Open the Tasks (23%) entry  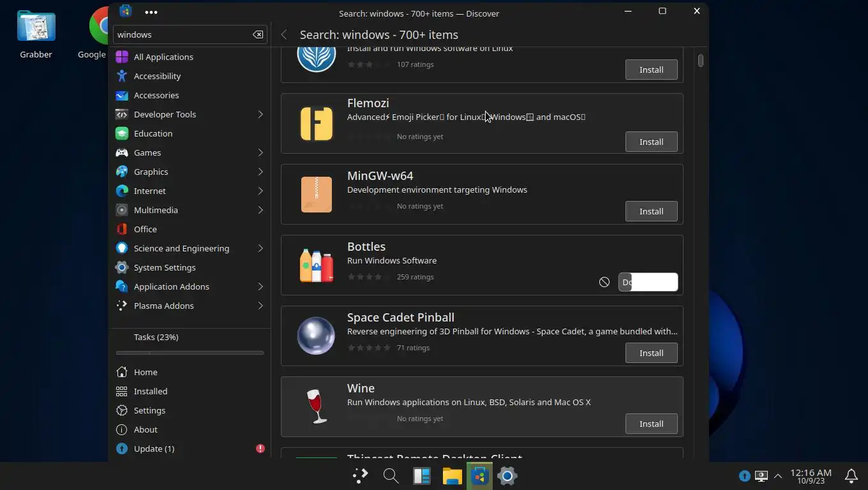pyautogui.click(x=190, y=337)
